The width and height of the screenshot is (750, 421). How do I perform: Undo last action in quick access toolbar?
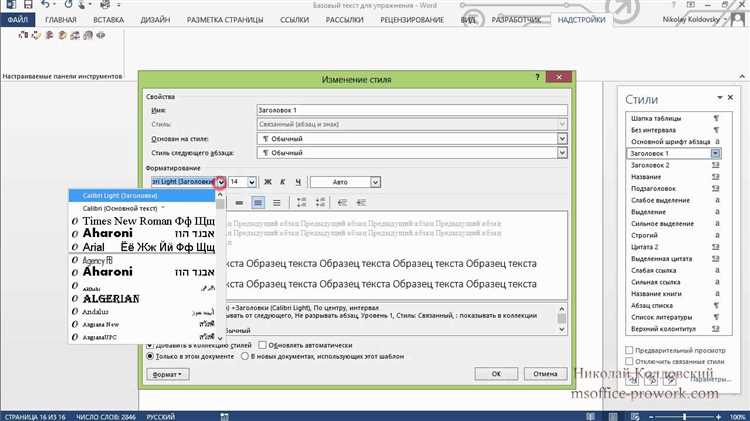coord(45,5)
